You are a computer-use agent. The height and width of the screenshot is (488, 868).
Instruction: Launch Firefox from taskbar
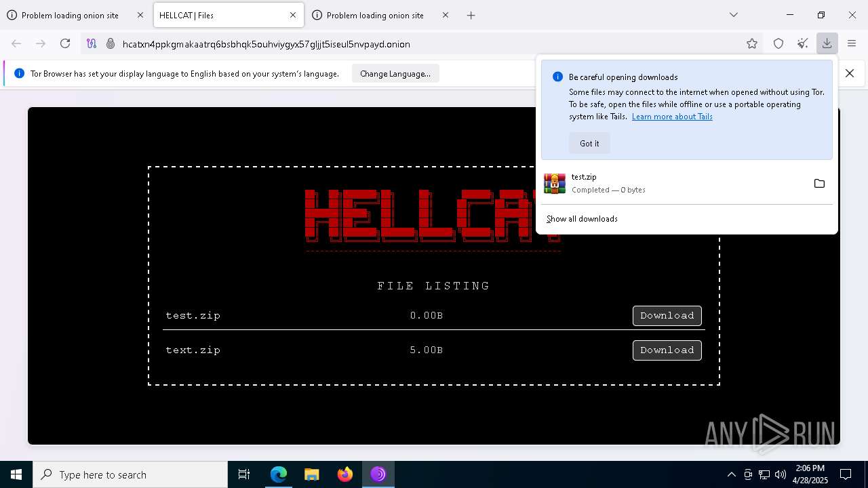(x=345, y=474)
